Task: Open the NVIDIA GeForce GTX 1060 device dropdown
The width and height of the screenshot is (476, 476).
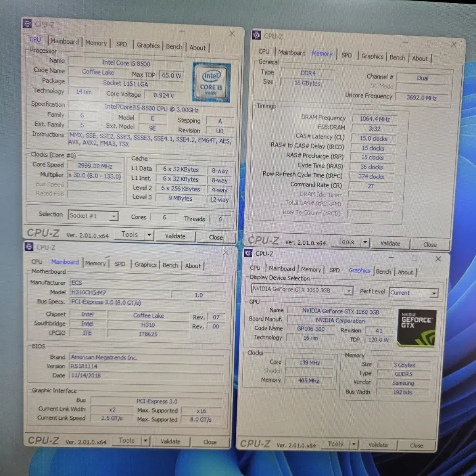Action: pyautogui.click(x=349, y=290)
